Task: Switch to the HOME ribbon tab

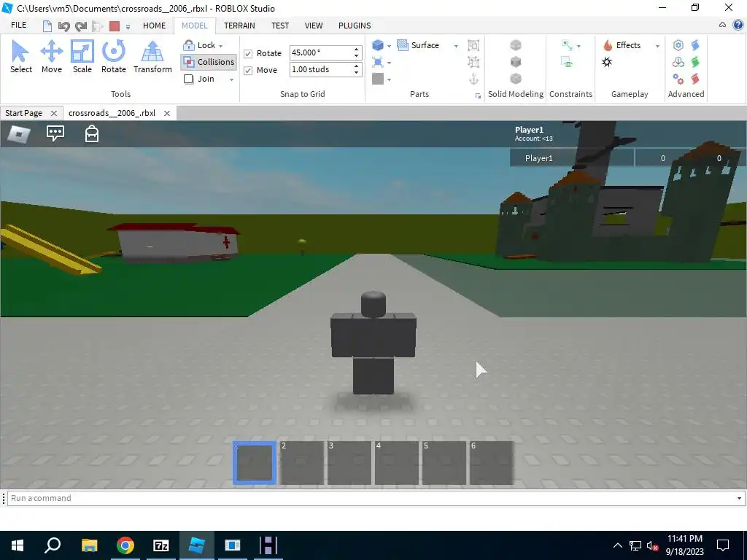Action: [x=155, y=26]
